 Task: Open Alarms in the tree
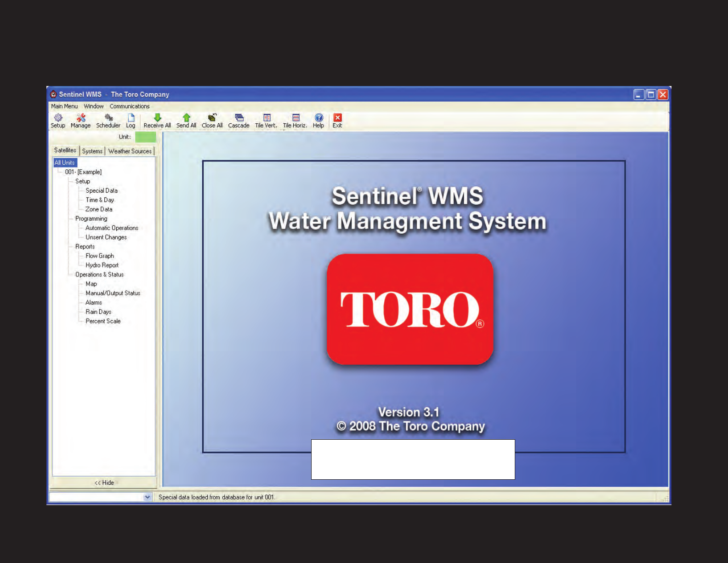point(94,303)
